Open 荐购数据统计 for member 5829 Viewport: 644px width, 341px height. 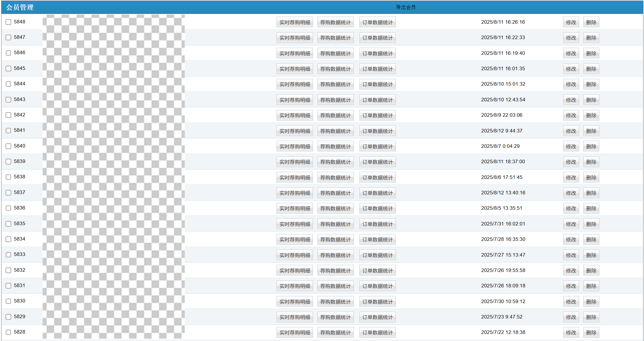pos(335,317)
